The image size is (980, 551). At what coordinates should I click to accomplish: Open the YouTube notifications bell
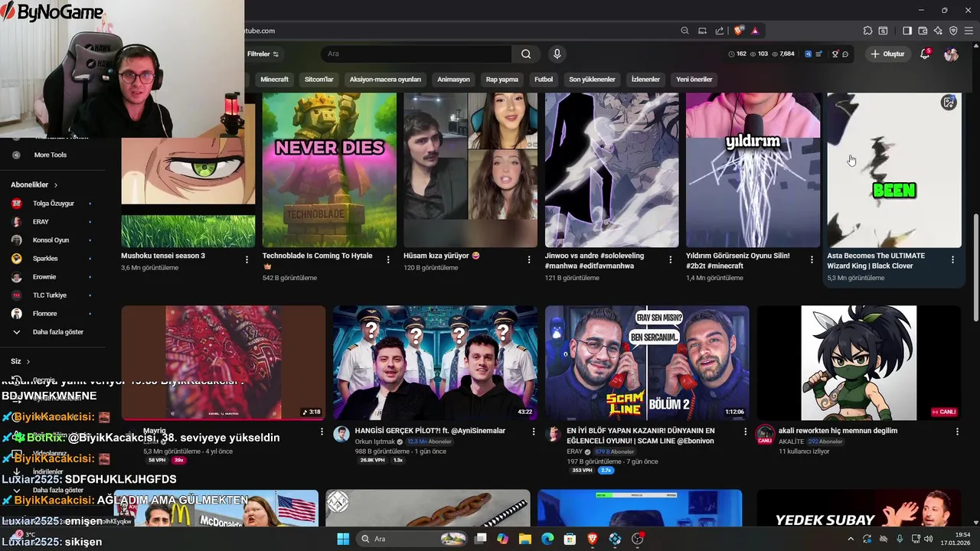click(925, 54)
